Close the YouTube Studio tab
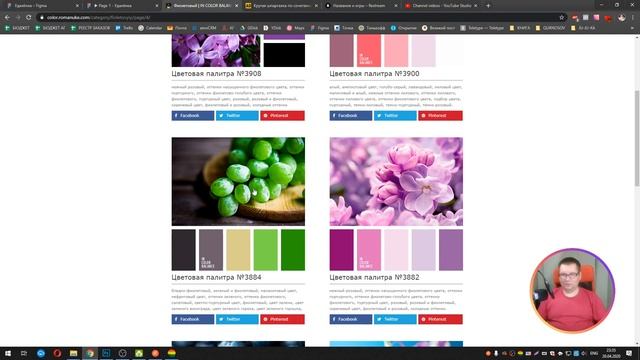 tap(476, 6)
